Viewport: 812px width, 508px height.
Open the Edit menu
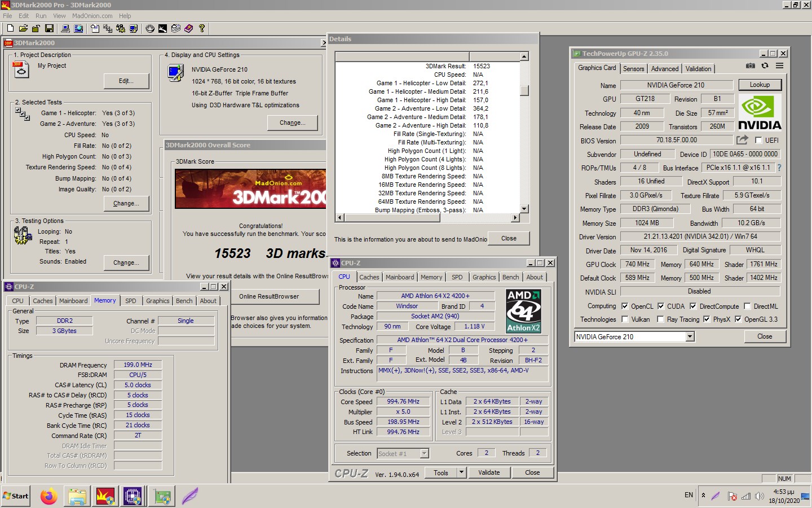click(x=24, y=16)
